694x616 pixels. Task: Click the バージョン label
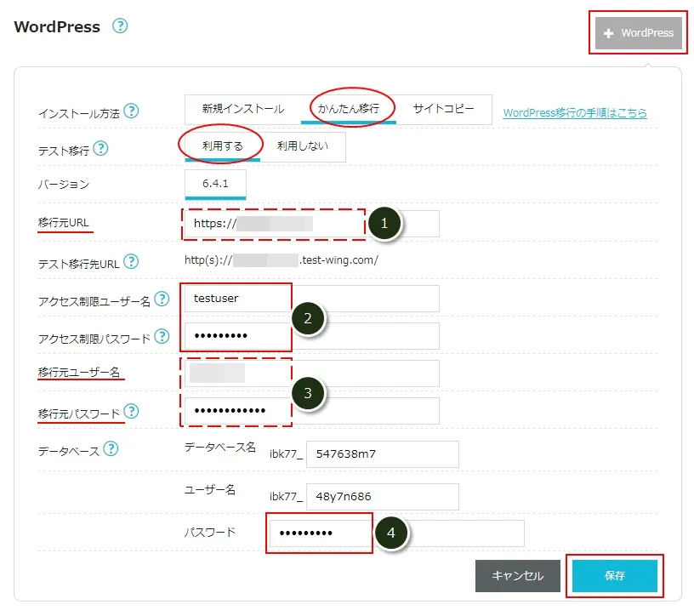click(64, 185)
